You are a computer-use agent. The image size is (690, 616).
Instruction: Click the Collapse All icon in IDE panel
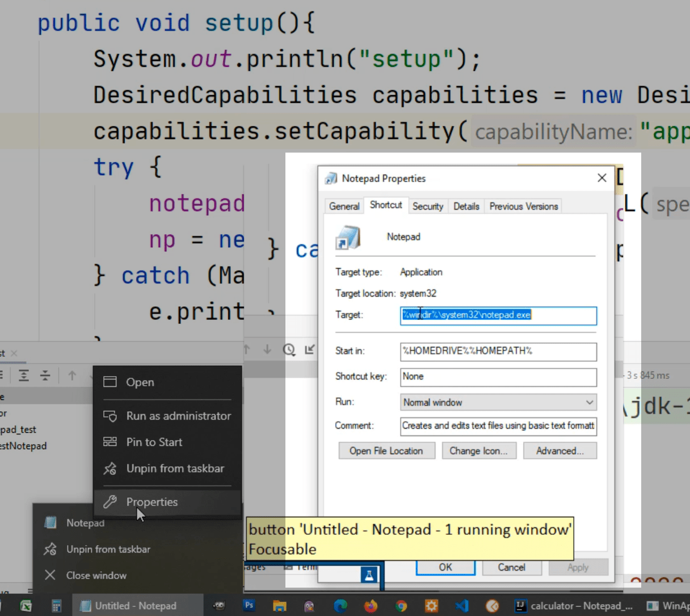[x=45, y=375]
